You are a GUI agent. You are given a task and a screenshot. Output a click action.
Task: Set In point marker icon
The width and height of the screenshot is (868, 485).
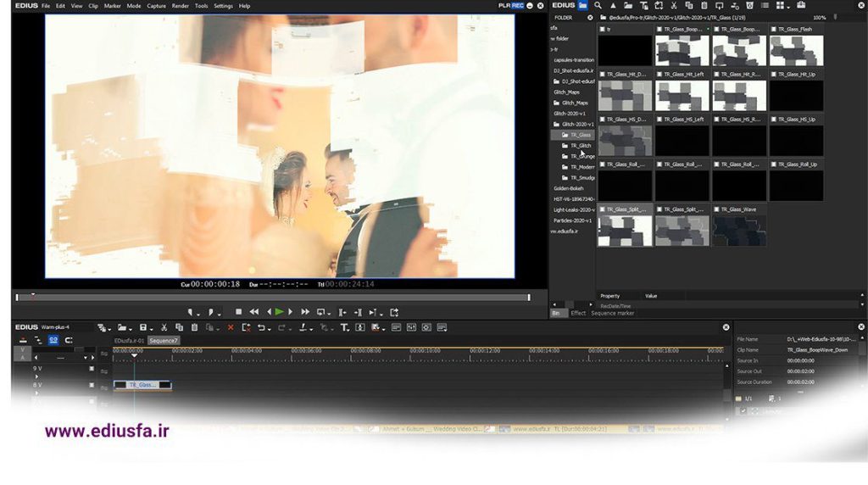coord(191,312)
